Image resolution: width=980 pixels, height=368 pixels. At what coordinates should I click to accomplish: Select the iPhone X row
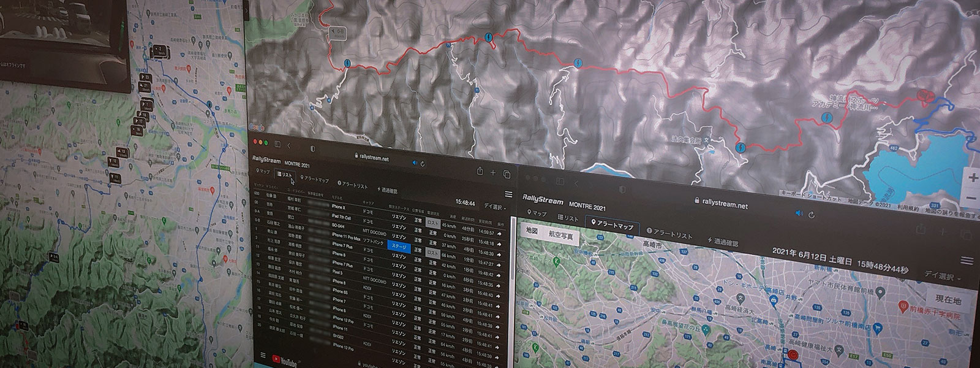click(378, 213)
